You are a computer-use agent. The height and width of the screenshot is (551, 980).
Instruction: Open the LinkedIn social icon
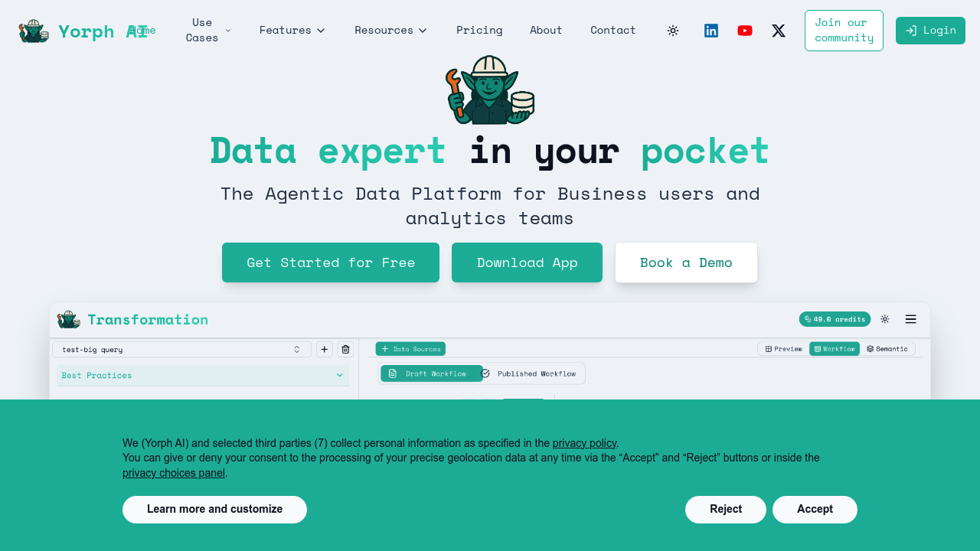click(x=711, y=31)
